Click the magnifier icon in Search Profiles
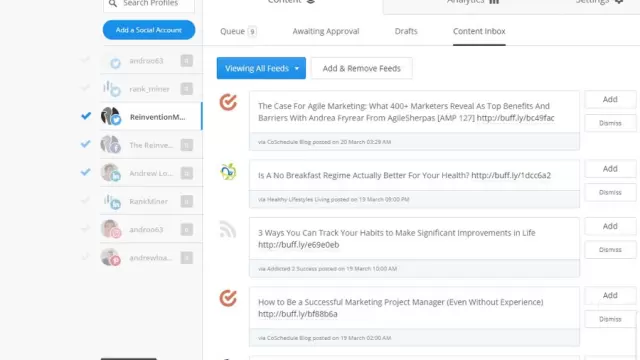Image resolution: width=640 pixels, height=360 pixels. pos(113,4)
